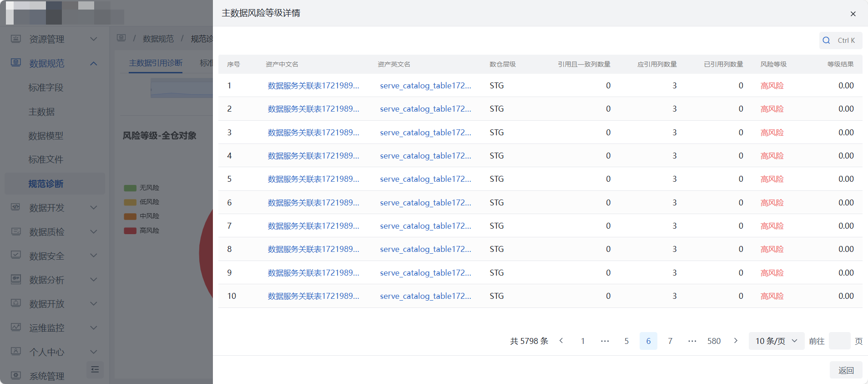
Task: Open 主数据 in the sidebar
Action: coord(41,112)
